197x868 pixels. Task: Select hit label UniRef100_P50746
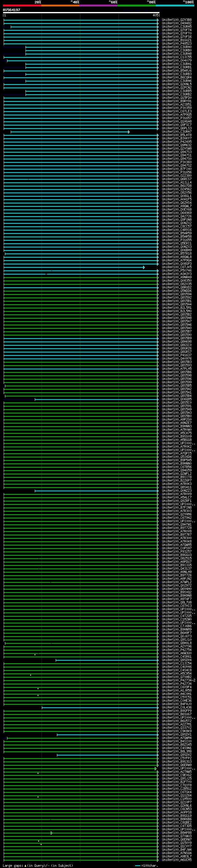pos(177,271)
